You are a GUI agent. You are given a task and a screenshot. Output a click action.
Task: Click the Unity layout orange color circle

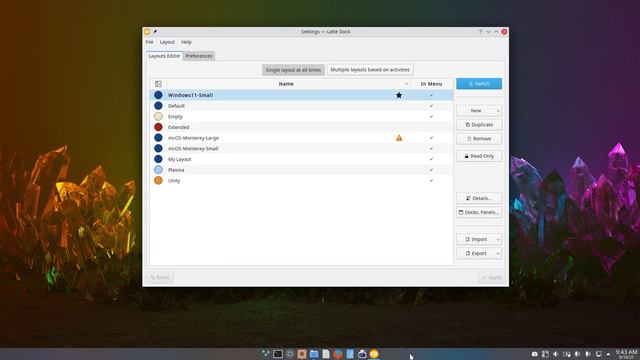click(x=158, y=180)
